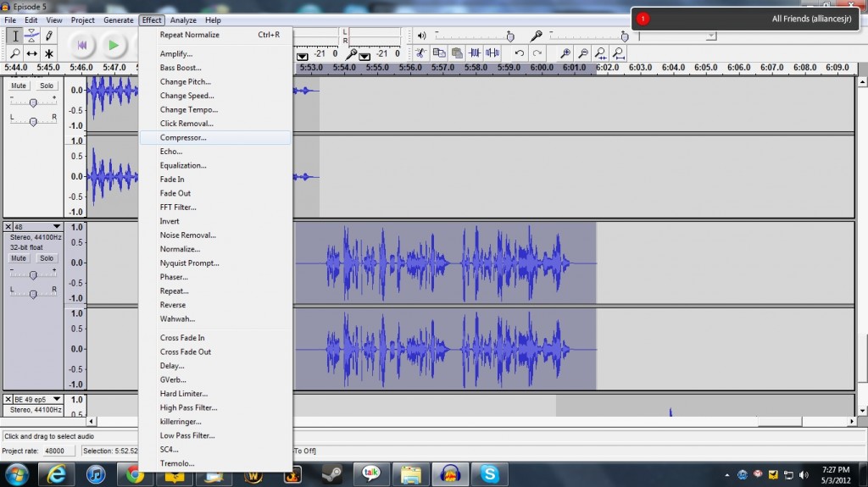The height and width of the screenshot is (487, 868).
Task: Select the Selection (I-beam) tool
Action: tap(15, 36)
